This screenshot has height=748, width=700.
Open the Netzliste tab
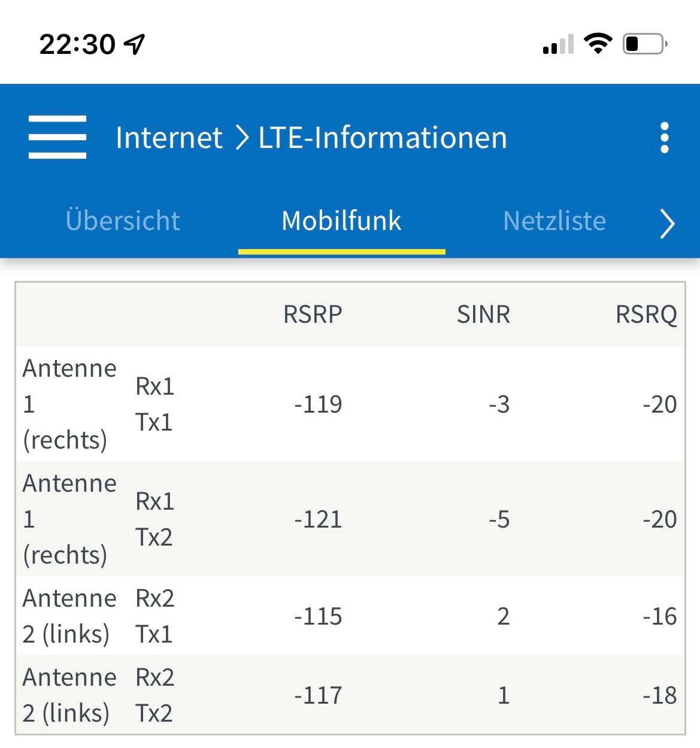tap(554, 221)
